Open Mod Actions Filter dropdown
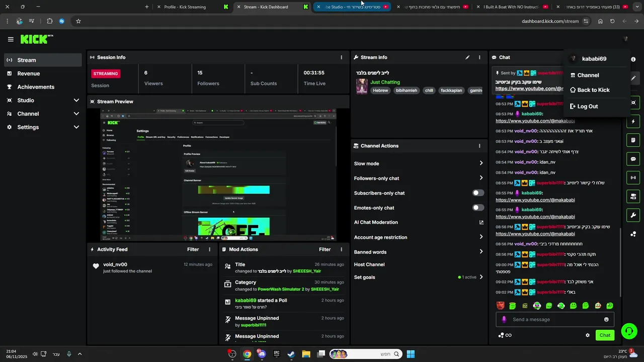The image size is (644, 362). (x=325, y=249)
